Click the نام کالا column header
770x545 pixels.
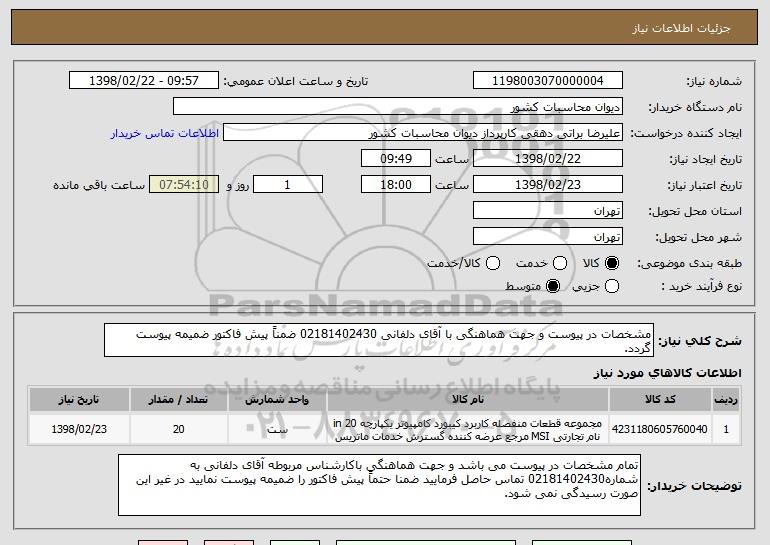[x=468, y=400]
